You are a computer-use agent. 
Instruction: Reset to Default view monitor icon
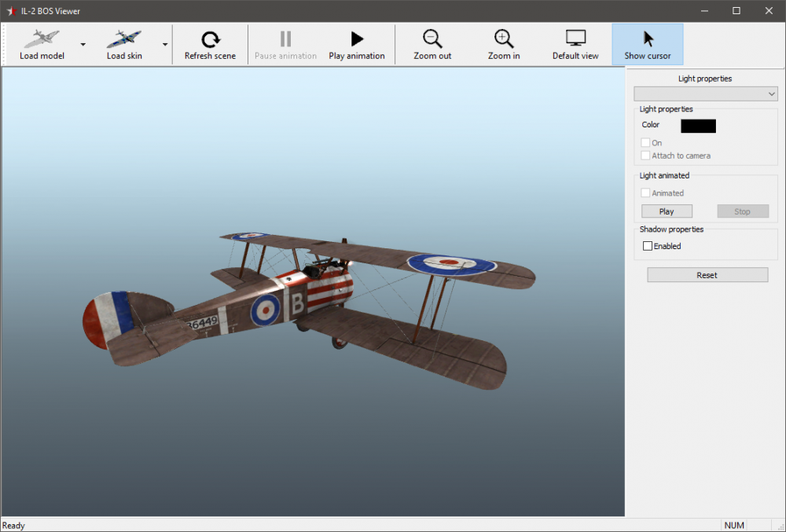(x=575, y=39)
